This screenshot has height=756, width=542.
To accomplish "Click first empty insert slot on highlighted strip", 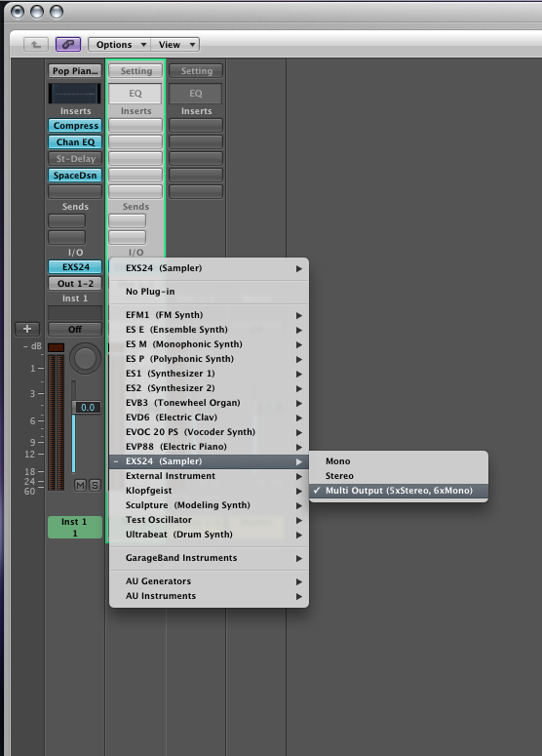I will tap(135, 126).
